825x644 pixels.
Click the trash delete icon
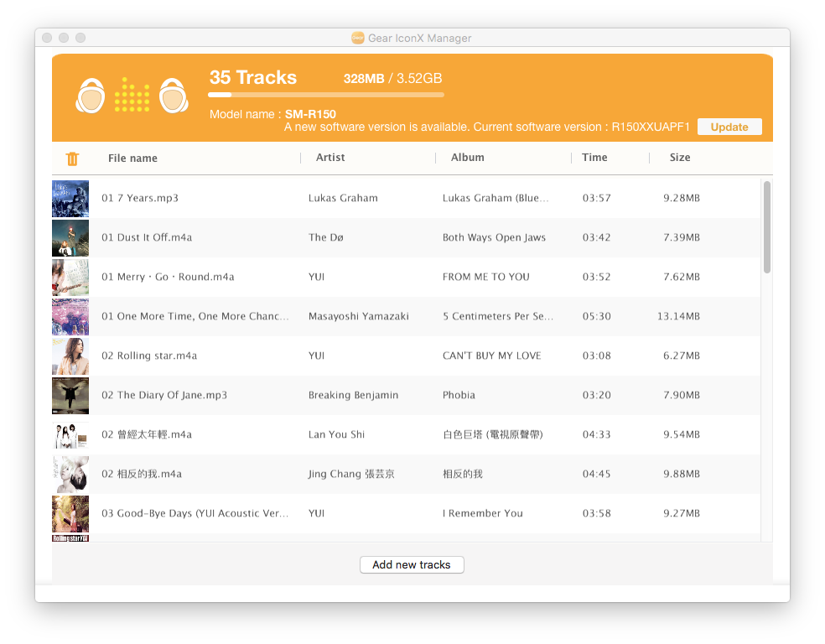(72, 158)
